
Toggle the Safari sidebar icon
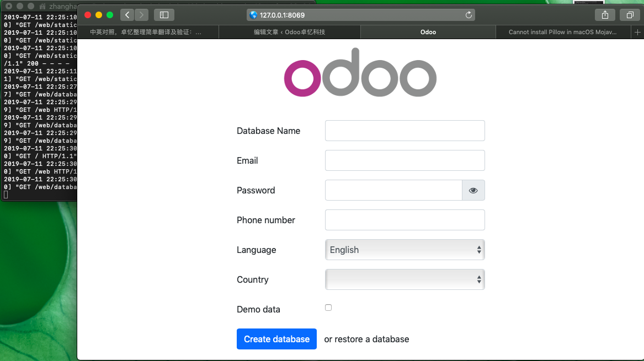164,15
